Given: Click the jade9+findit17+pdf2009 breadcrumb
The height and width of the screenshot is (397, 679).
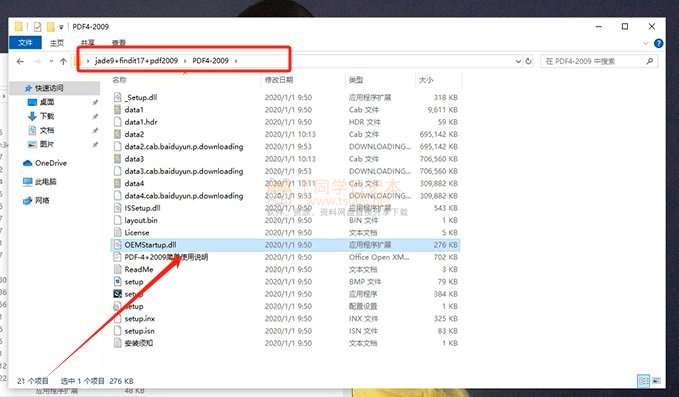Looking at the screenshot, I should (x=136, y=61).
